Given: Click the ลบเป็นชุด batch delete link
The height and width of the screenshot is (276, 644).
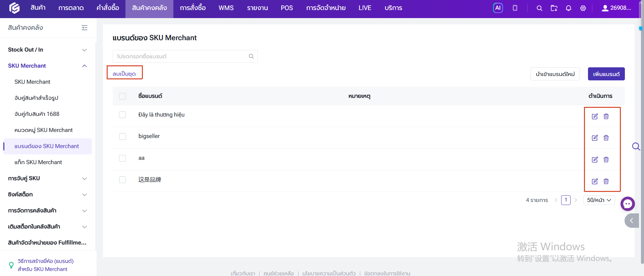Looking at the screenshot, I should 124,74.
